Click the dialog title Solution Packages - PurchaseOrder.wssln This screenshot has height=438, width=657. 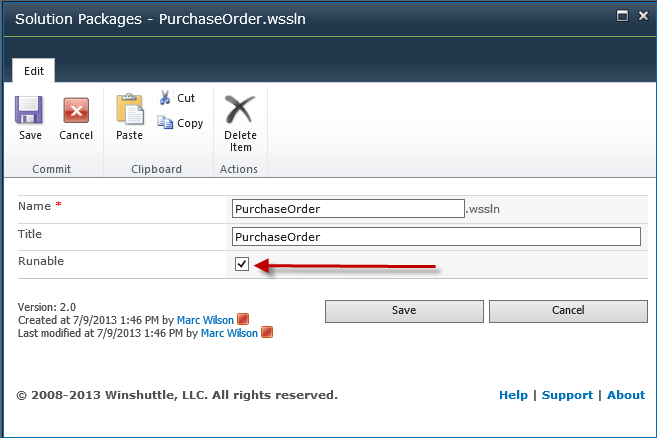point(160,19)
